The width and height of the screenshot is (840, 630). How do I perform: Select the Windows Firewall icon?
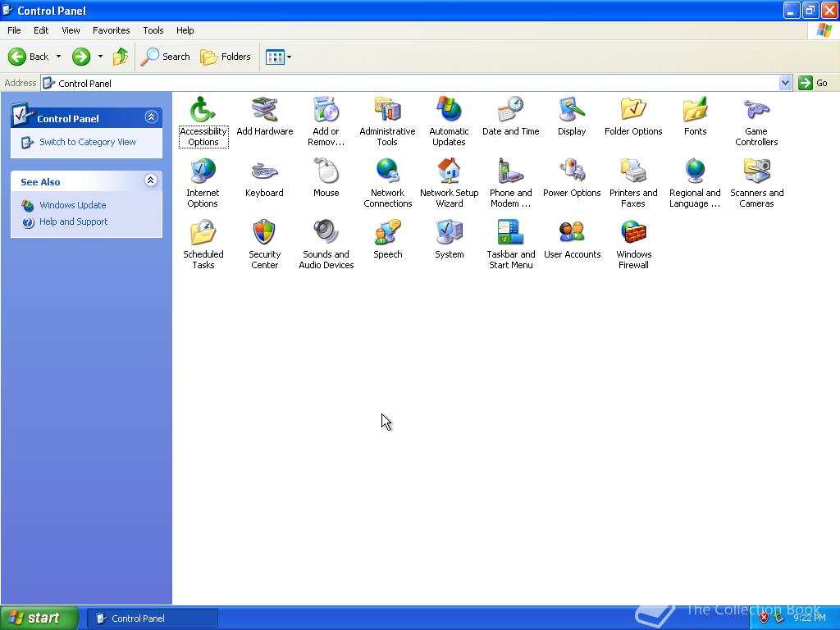pyautogui.click(x=633, y=232)
